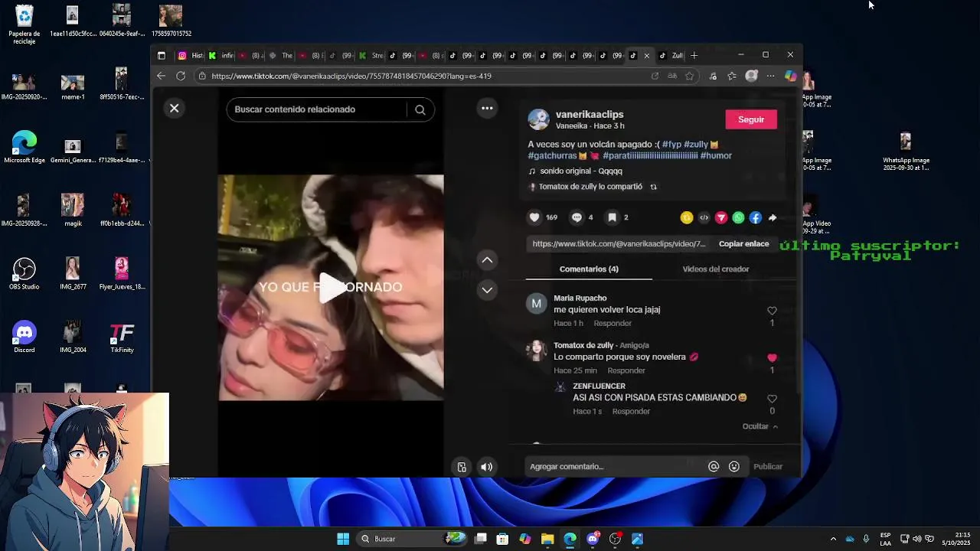Go to next video with down chevron
980x551 pixels.
pyautogui.click(x=487, y=290)
